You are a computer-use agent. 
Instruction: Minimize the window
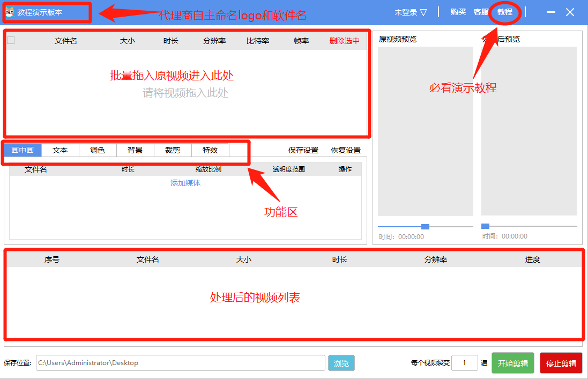point(551,12)
